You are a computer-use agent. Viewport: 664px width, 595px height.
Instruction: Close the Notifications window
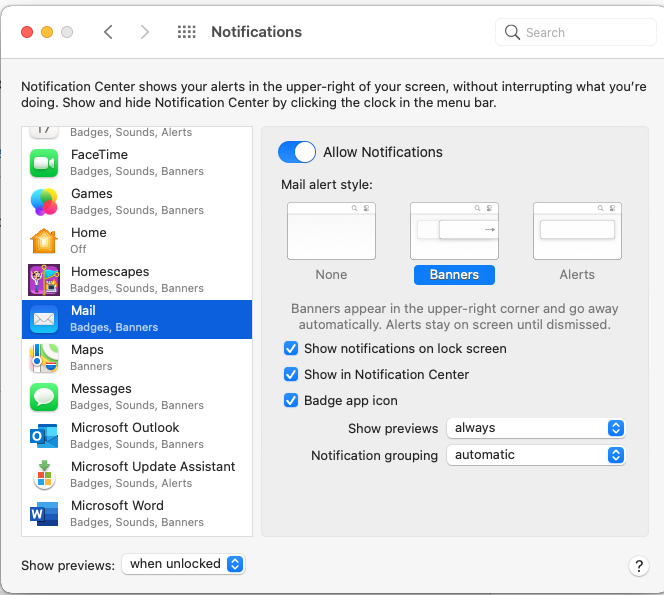(27, 32)
